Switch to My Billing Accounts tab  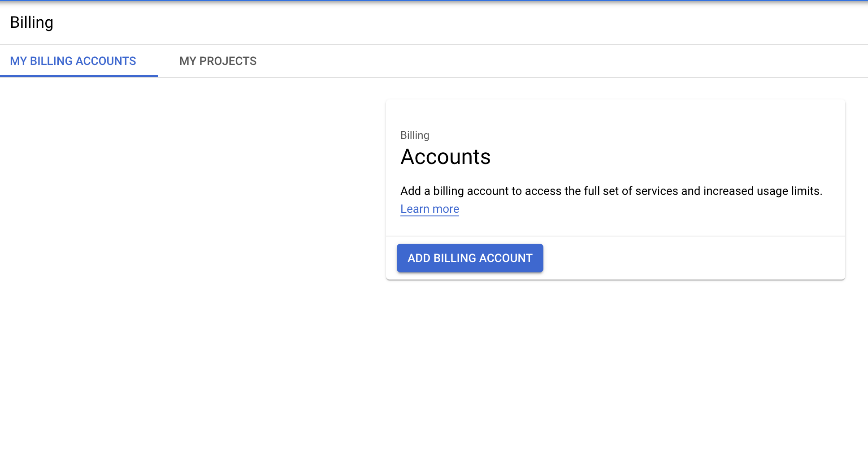tap(73, 61)
